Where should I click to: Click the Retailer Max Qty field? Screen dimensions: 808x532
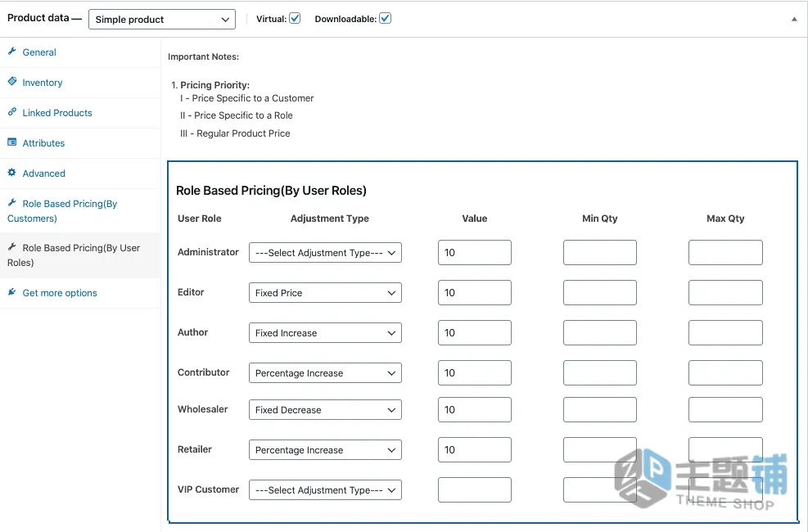725,450
